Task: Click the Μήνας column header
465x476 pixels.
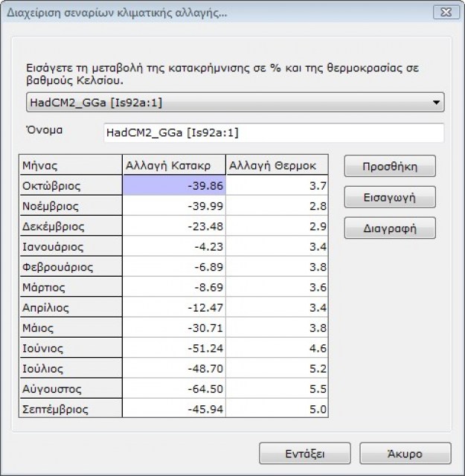Action: pyautogui.click(x=70, y=165)
